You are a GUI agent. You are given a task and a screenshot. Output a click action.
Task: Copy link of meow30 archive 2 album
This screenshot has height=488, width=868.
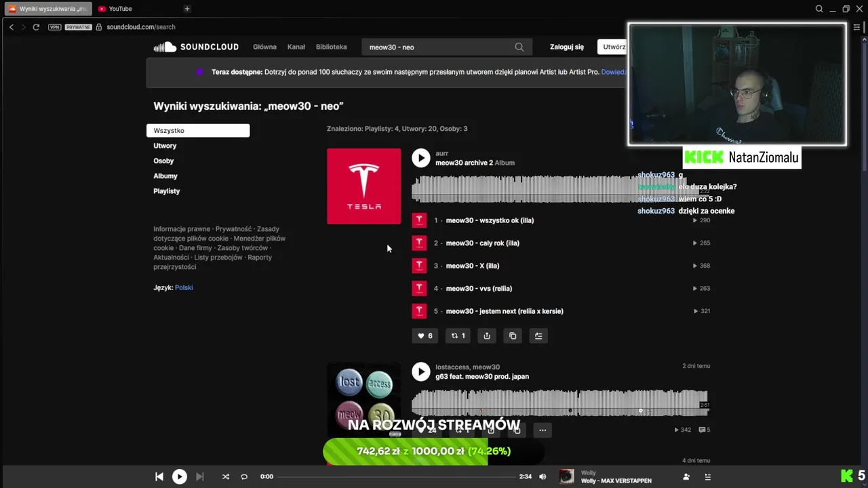point(513,335)
